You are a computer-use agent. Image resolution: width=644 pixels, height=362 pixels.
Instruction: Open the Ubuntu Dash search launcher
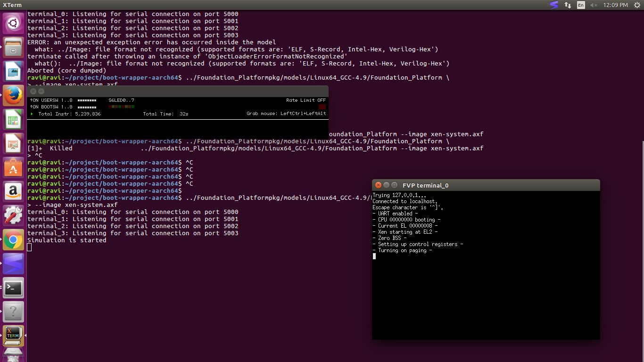point(13,23)
